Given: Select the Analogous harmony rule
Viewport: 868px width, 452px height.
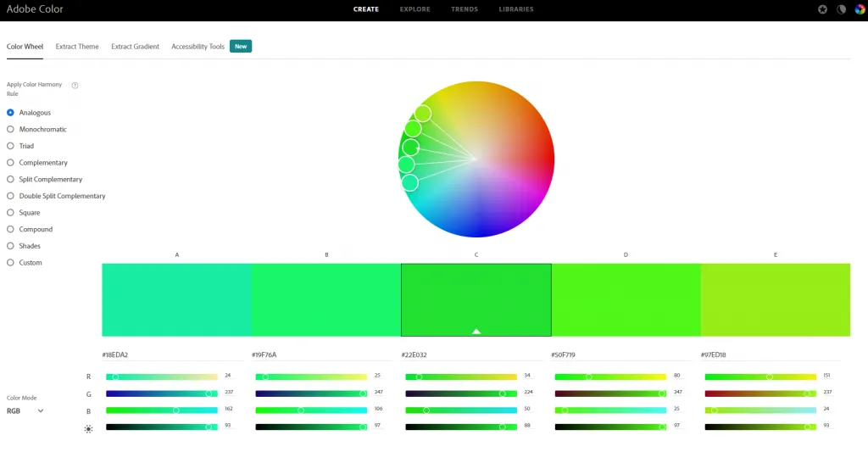Looking at the screenshot, I should 29,113.
